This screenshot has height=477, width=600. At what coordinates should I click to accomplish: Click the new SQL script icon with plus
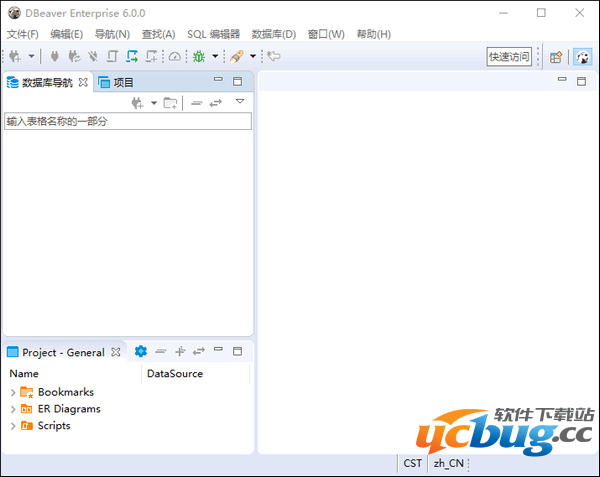coord(151,57)
